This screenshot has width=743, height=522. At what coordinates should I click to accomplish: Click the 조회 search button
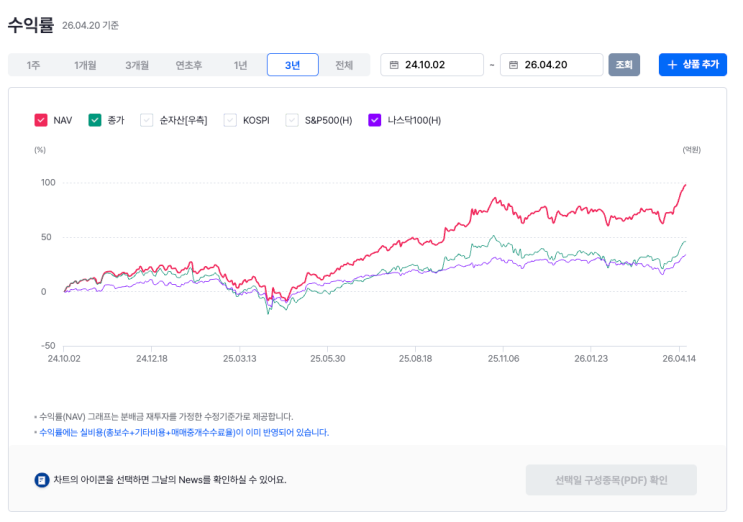(624, 65)
